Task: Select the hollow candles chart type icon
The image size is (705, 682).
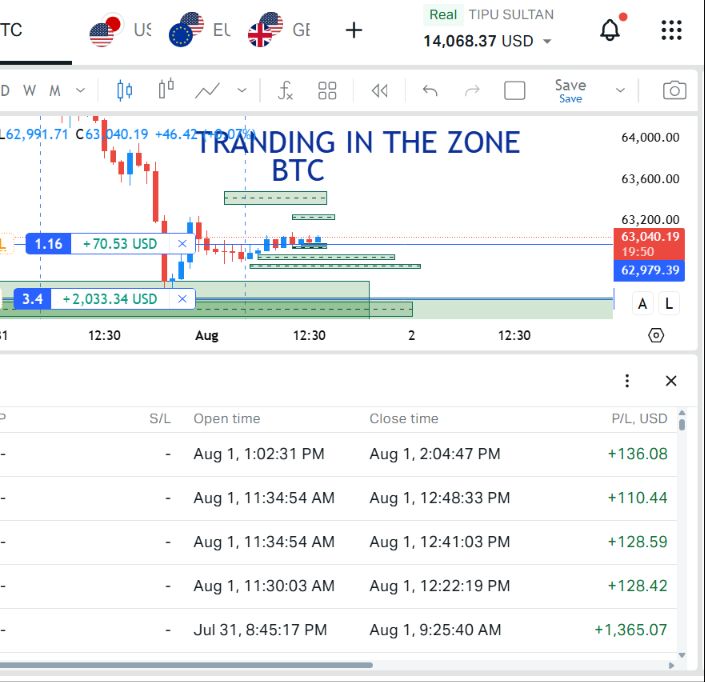Action: (x=166, y=89)
